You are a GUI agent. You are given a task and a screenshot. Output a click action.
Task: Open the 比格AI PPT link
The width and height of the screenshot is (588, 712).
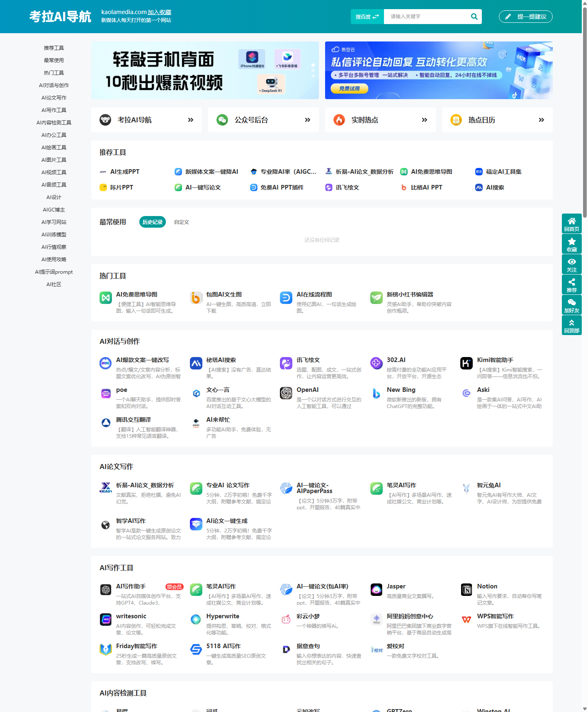[426, 187]
